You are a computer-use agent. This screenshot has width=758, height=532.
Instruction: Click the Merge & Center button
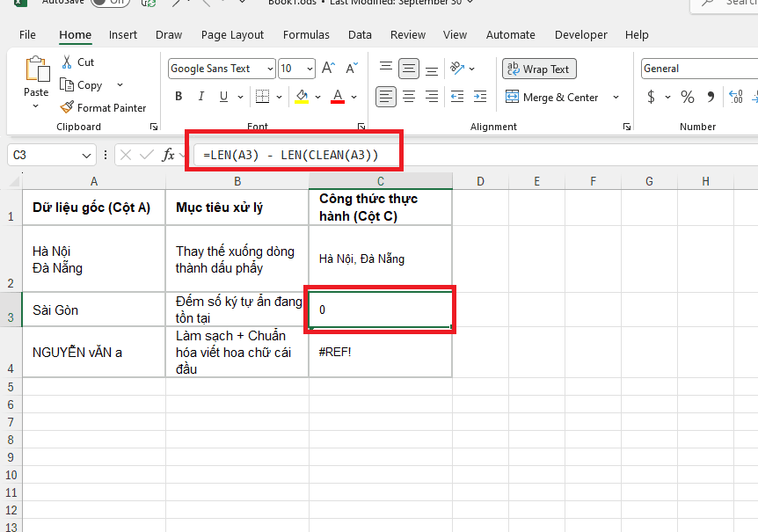551,97
